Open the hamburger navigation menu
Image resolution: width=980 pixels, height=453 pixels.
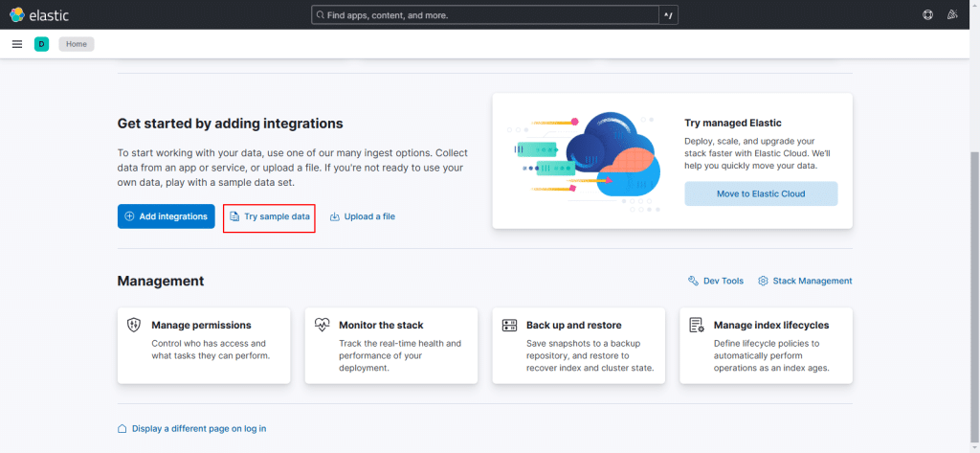(x=17, y=44)
